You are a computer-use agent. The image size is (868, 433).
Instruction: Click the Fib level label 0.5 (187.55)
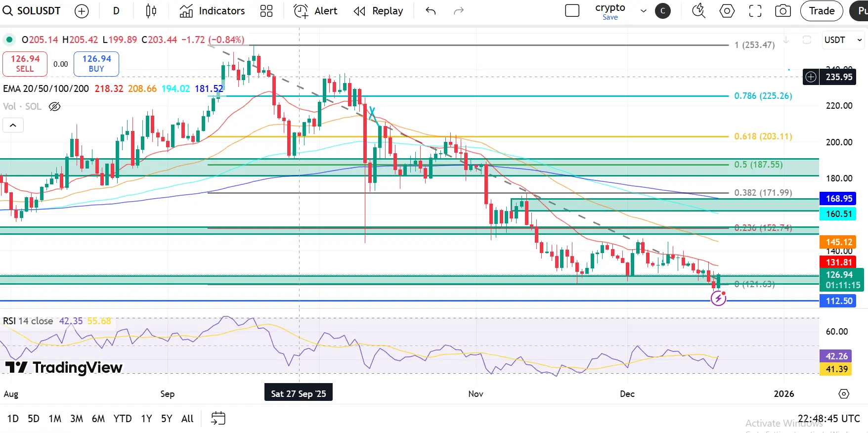758,165
